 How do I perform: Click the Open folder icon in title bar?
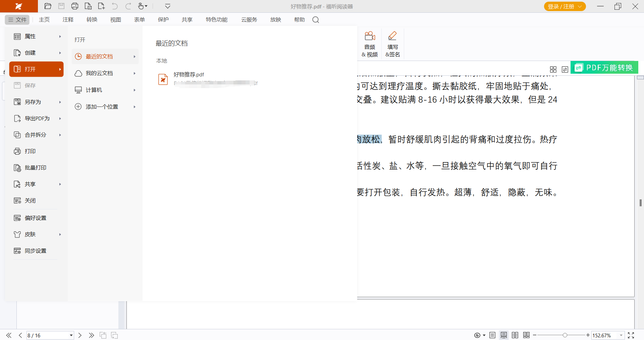48,6
